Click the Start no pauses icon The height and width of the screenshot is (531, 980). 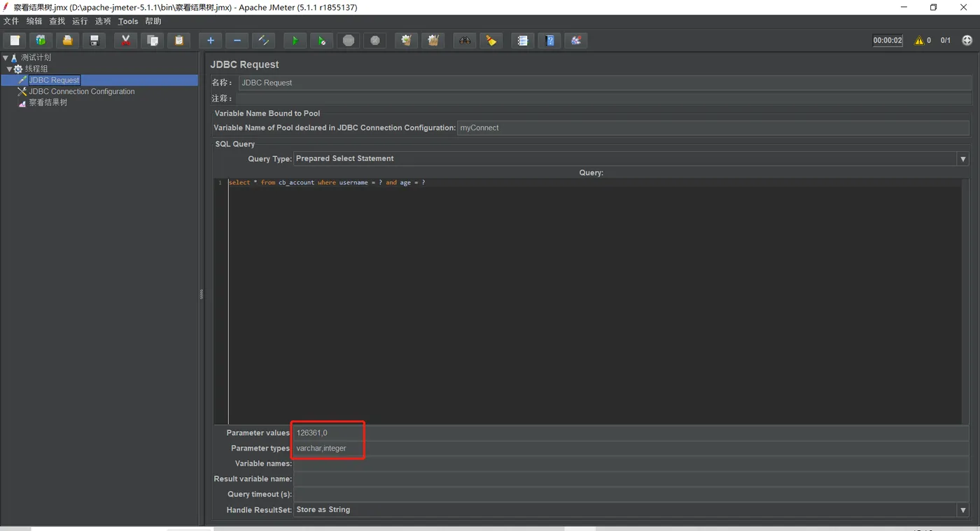pyautogui.click(x=321, y=41)
